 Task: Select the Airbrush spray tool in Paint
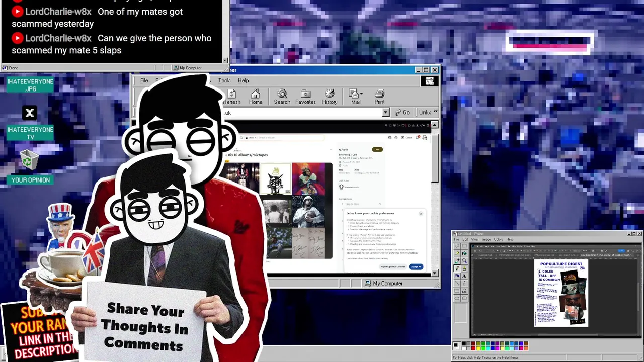tap(457, 276)
